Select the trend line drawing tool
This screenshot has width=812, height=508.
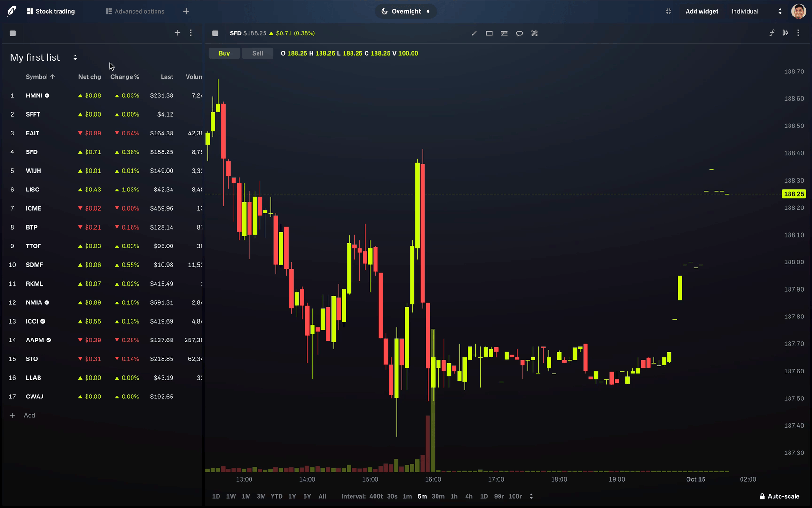(x=474, y=33)
